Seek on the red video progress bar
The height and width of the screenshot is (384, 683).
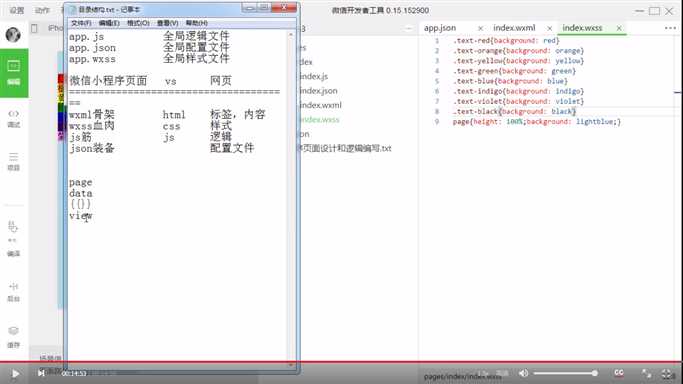click(x=342, y=362)
